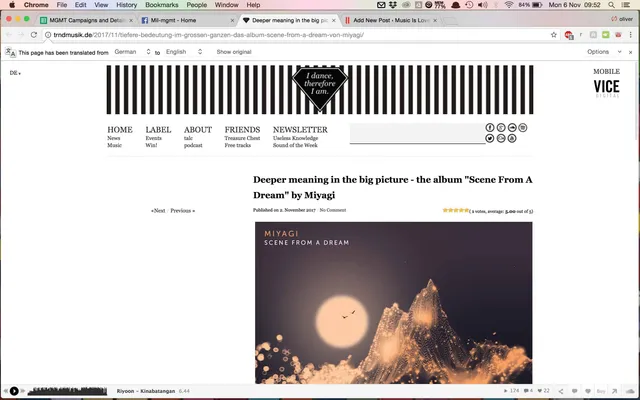This screenshot has width=640, height=400.
Task: Open the Twitter bird social icon
Action: click(x=490, y=138)
